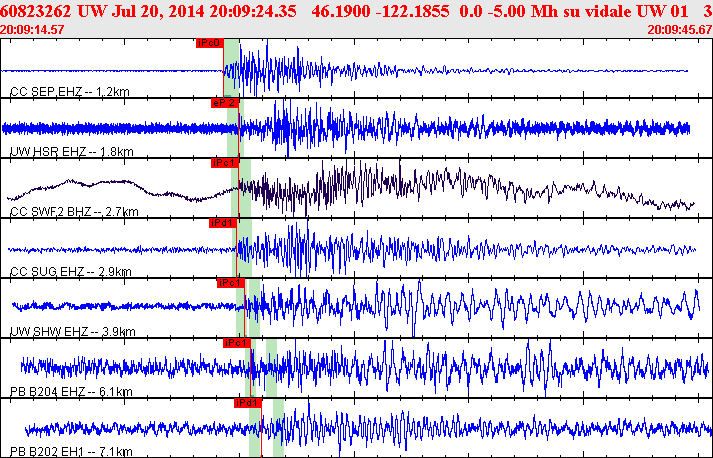Select the PB B204 EHZ station label
The width and height of the screenshot is (713, 458).
(71, 392)
